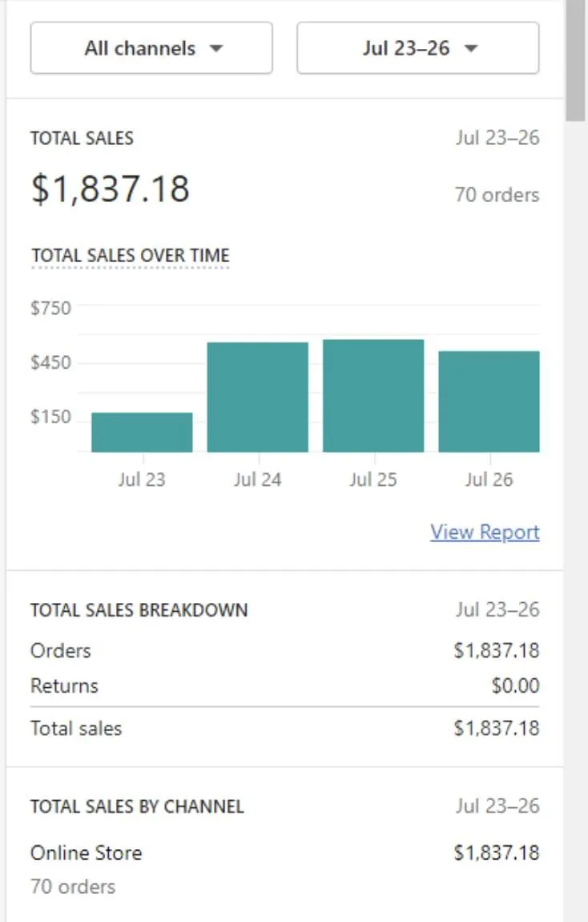Image resolution: width=588 pixels, height=922 pixels.
Task: Select the Jul 23 bar in chart
Action: 142,432
